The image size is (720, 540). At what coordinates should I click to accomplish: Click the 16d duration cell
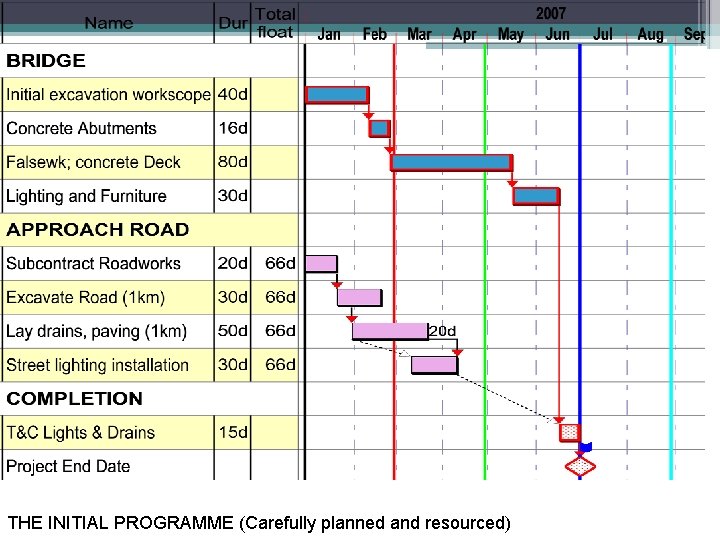tap(232, 128)
